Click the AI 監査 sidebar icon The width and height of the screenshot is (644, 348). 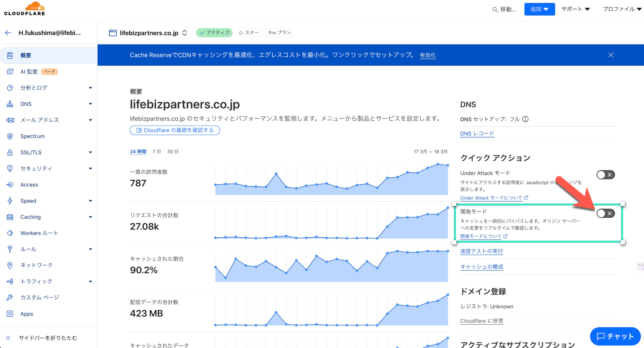10,72
